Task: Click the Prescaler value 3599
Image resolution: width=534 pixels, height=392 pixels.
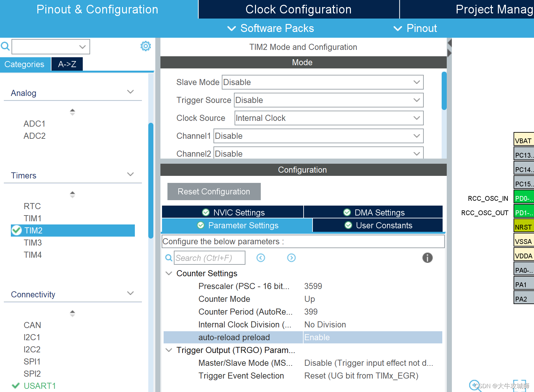Action: coord(313,286)
